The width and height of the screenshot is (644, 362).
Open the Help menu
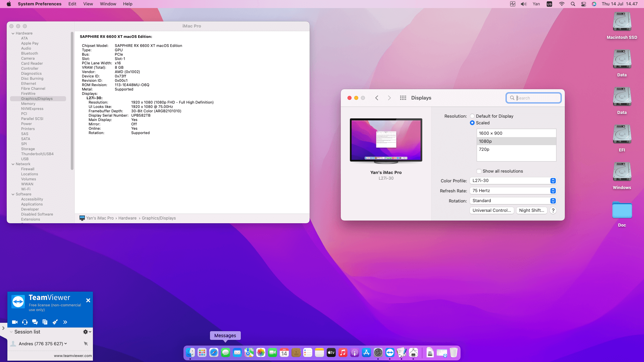click(128, 4)
